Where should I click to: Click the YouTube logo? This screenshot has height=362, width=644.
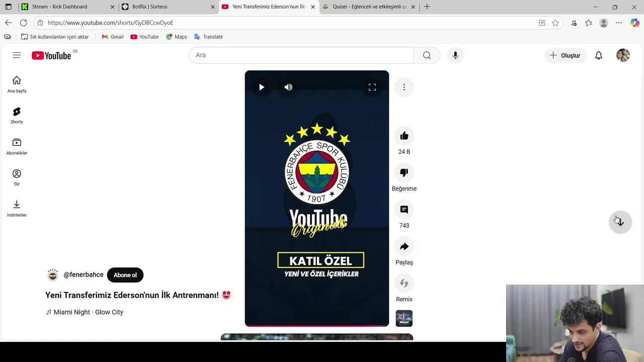click(51, 55)
